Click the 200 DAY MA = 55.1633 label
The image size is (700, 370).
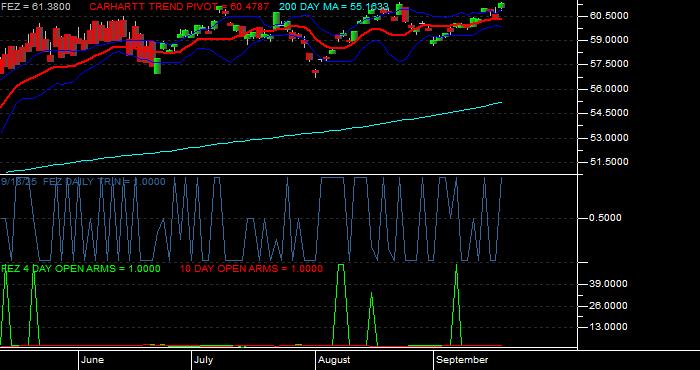[x=334, y=7]
